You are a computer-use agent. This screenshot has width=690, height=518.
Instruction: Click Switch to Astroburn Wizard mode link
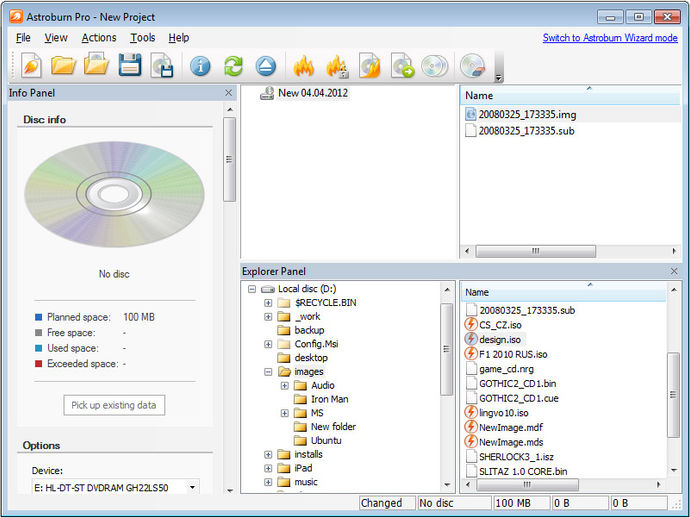click(x=610, y=38)
